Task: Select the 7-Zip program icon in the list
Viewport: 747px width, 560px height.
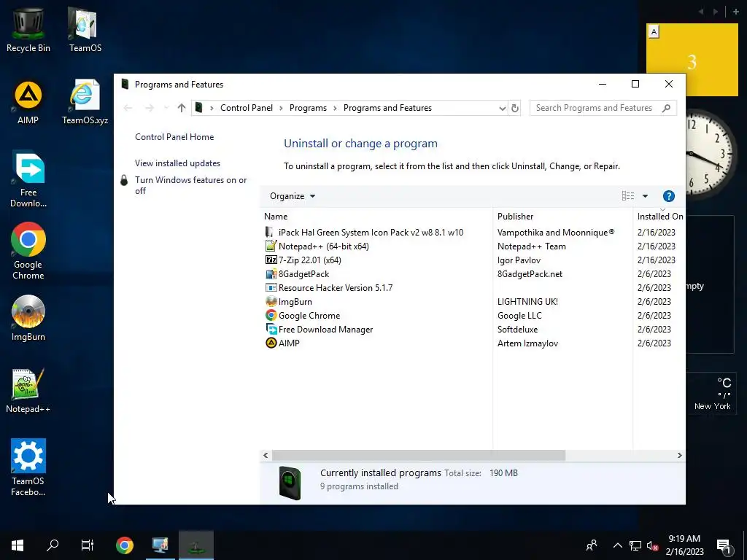Action: pyautogui.click(x=271, y=260)
